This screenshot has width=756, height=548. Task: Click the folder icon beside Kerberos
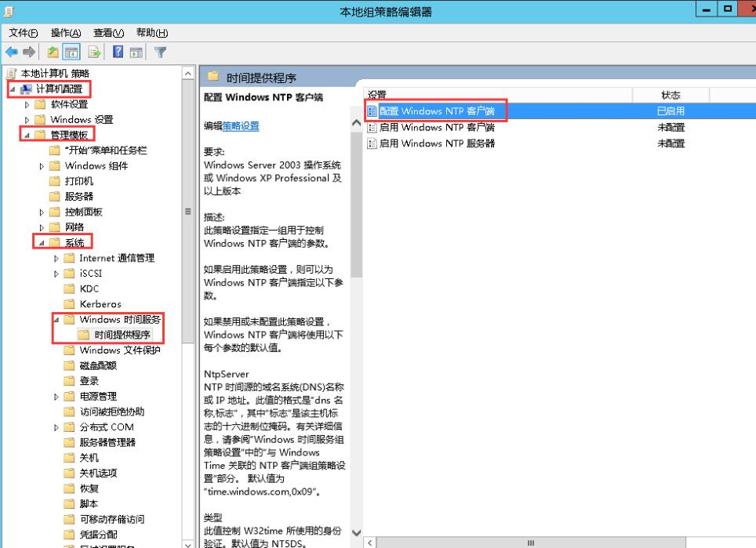(x=70, y=304)
